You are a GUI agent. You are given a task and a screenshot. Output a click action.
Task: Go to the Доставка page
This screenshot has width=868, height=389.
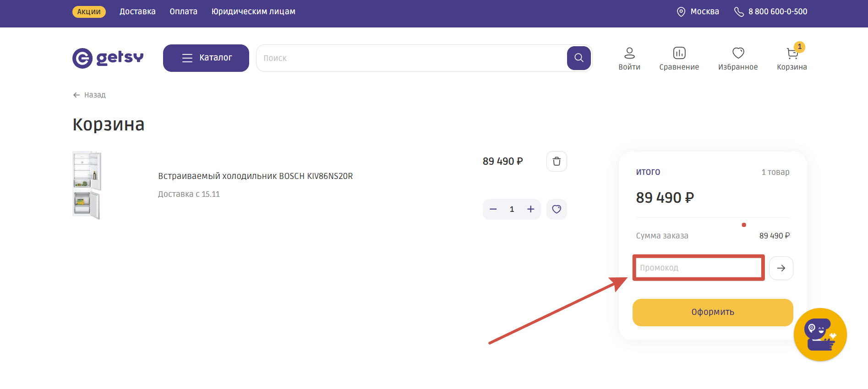click(x=137, y=11)
